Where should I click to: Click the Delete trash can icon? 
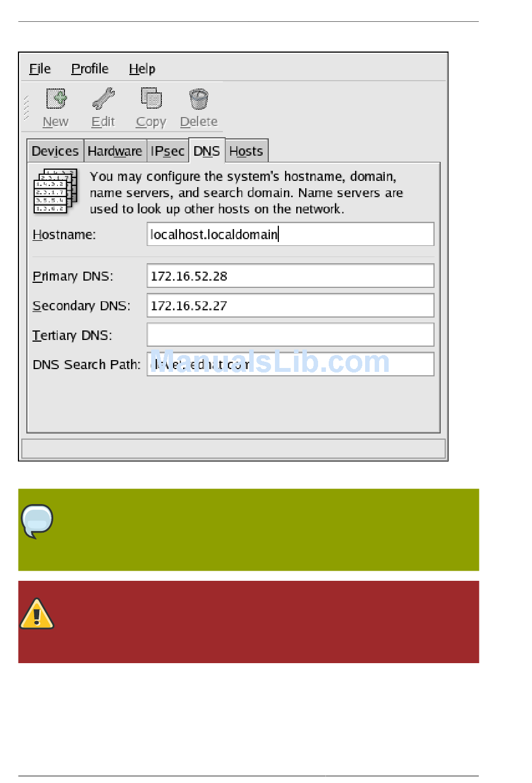click(199, 99)
